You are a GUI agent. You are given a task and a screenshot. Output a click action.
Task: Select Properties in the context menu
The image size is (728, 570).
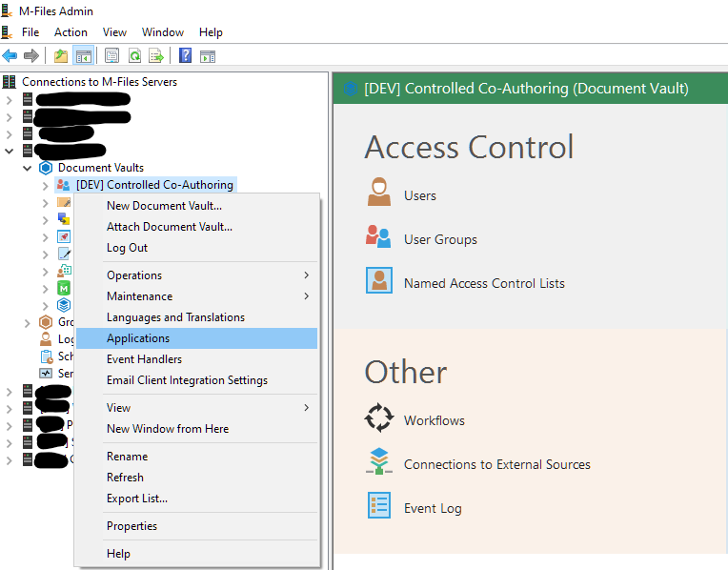pos(197,526)
